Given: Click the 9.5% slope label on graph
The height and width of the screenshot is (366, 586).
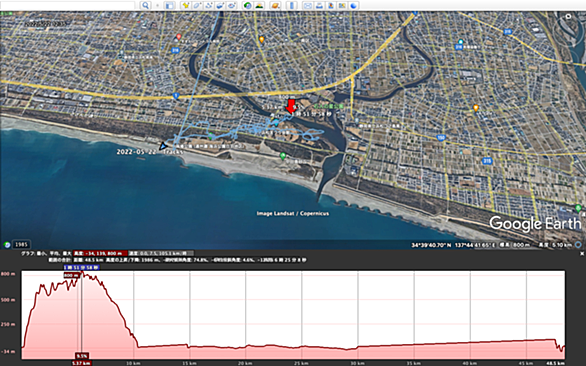Looking at the screenshot, I should [82, 356].
